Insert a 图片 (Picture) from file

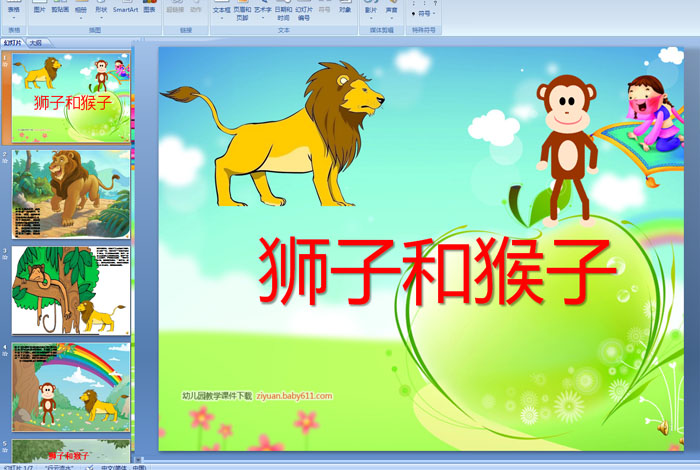[x=40, y=8]
